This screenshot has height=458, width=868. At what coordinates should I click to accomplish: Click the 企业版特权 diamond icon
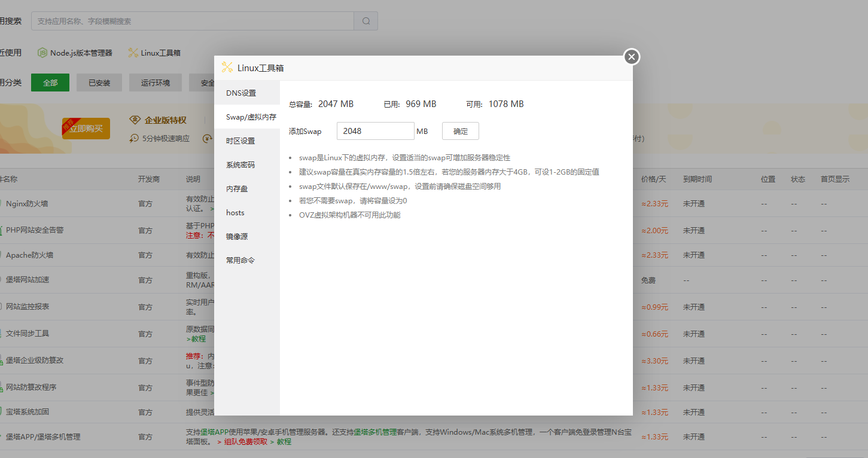135,120
